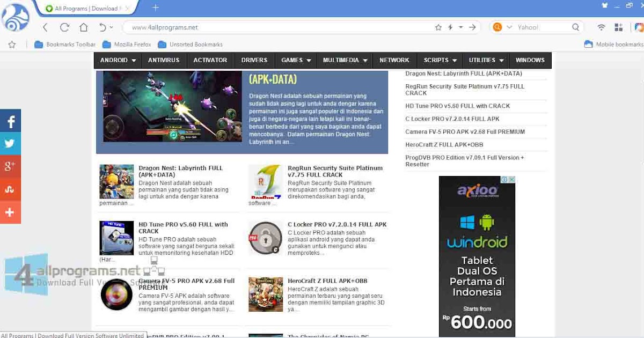Reload the page with the refresh icon
The width and height of the screenshot is (644, 338).
coord(65,27)
